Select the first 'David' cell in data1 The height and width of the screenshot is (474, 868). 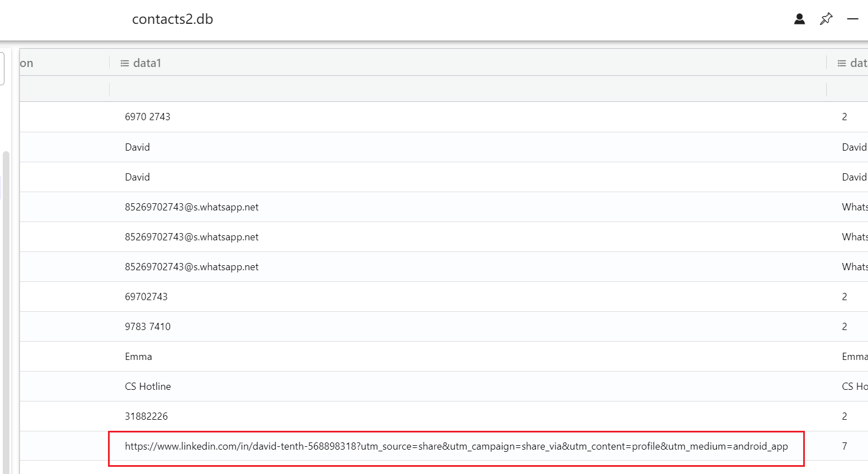click(137, 147)
